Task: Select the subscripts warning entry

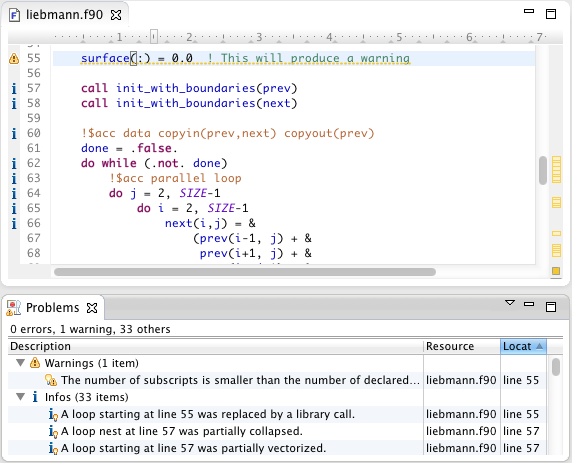Action: (277, 380)
